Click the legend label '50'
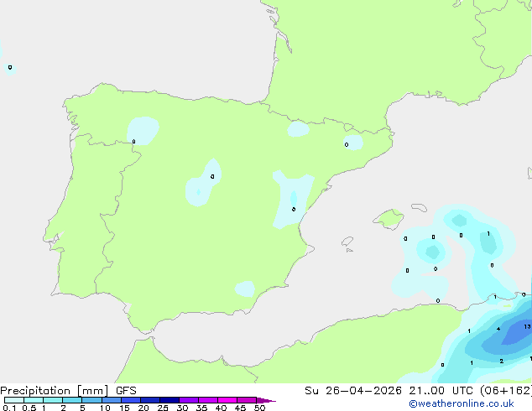The image size is (532, 411). tap(259, 408)
